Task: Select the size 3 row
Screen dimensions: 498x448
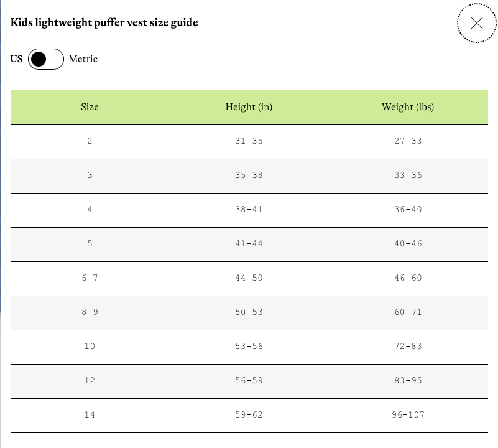Action: 249,176
